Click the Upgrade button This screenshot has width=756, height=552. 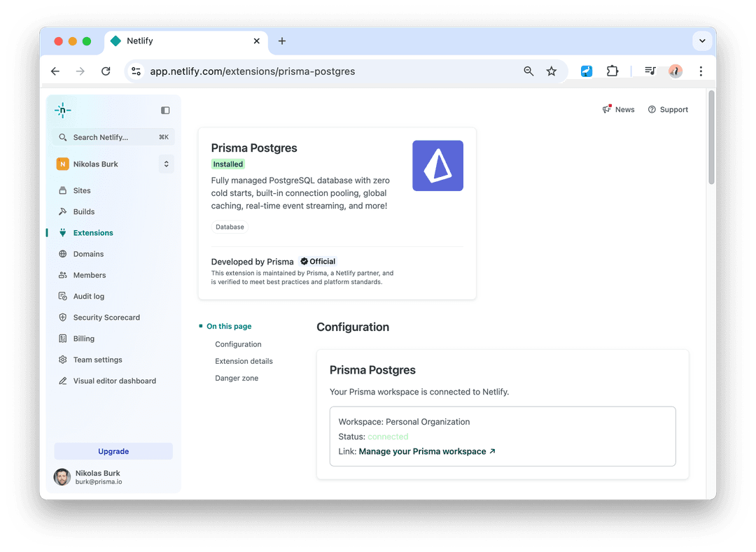tap(113, 451)
